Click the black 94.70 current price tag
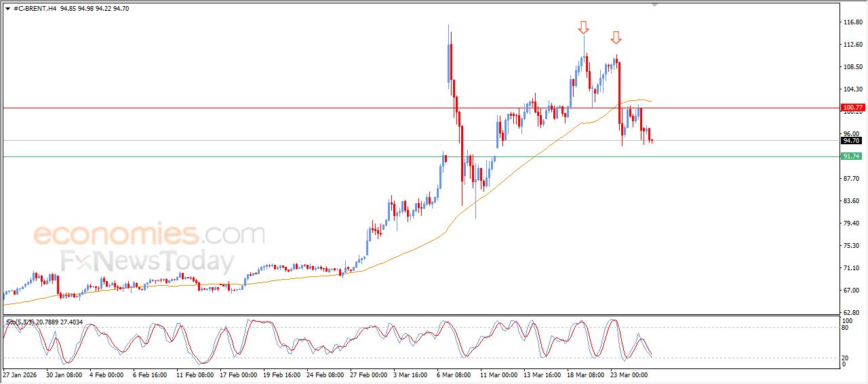This screenshot has height=384, width=868. (x=852, y=141)
